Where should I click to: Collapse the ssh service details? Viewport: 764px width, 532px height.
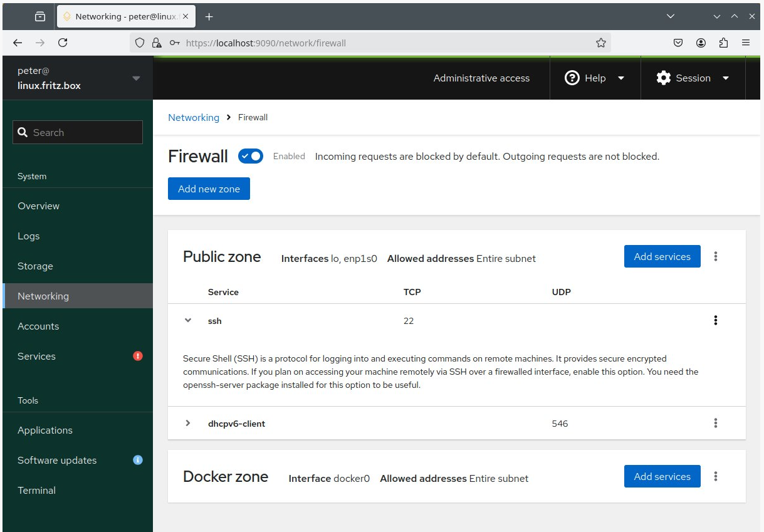click(187, 321)
